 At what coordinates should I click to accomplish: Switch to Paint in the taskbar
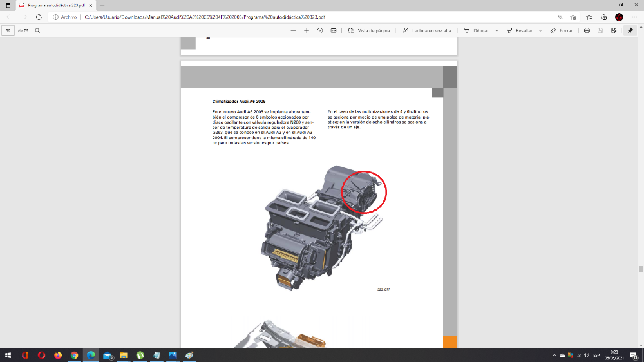point(189,356)
